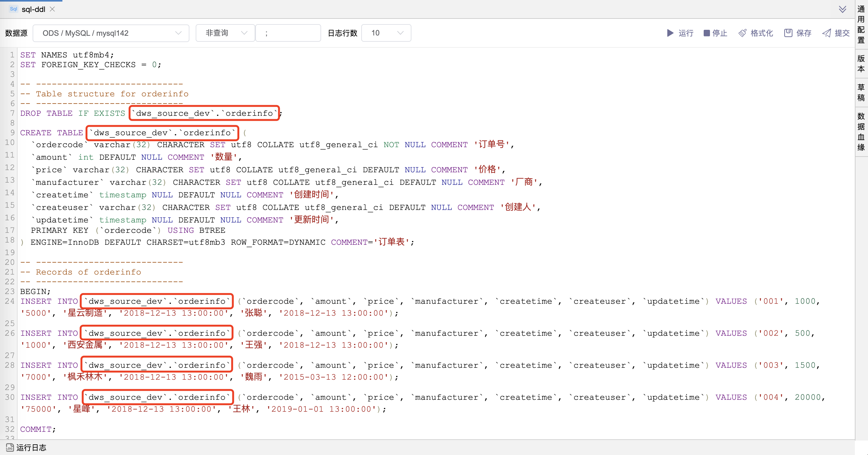Click the Save (保存) disk icon
The height and width of the screenshot is (455, 868).
(788, 33)
